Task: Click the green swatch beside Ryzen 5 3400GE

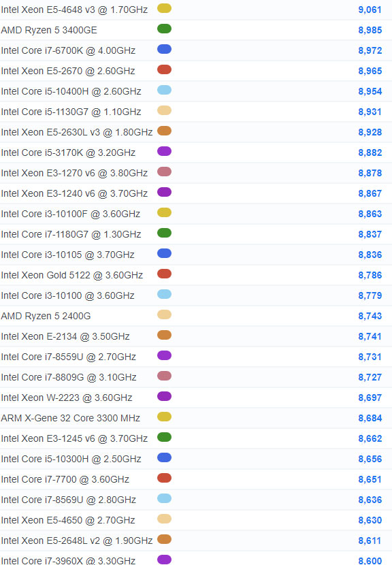Action: (164, 29)
